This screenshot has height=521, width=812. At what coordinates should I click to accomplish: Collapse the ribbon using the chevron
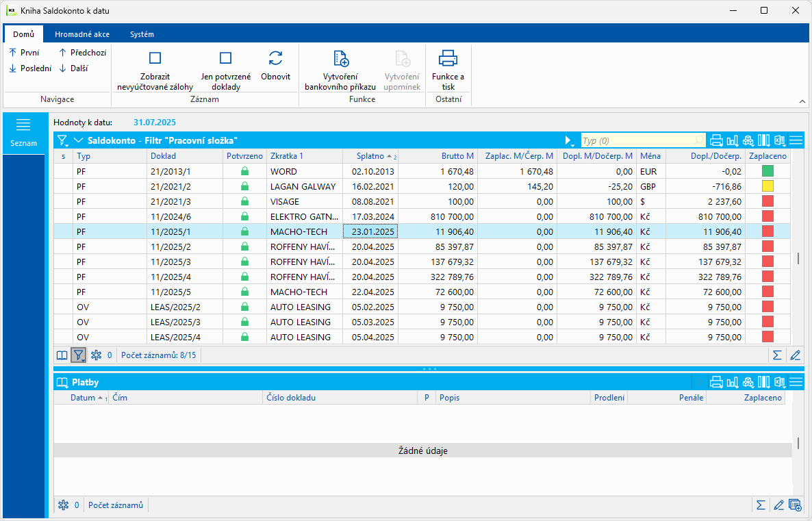[x=802, y=101]
